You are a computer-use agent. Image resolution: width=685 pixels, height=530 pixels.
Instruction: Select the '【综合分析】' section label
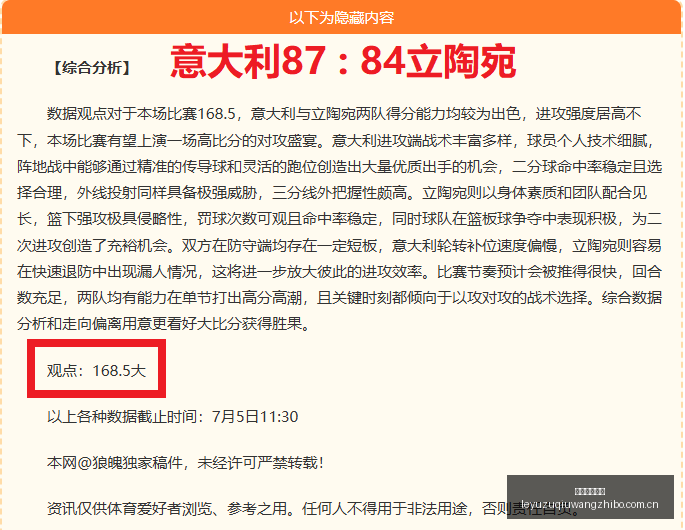click(x=92, y=68)
